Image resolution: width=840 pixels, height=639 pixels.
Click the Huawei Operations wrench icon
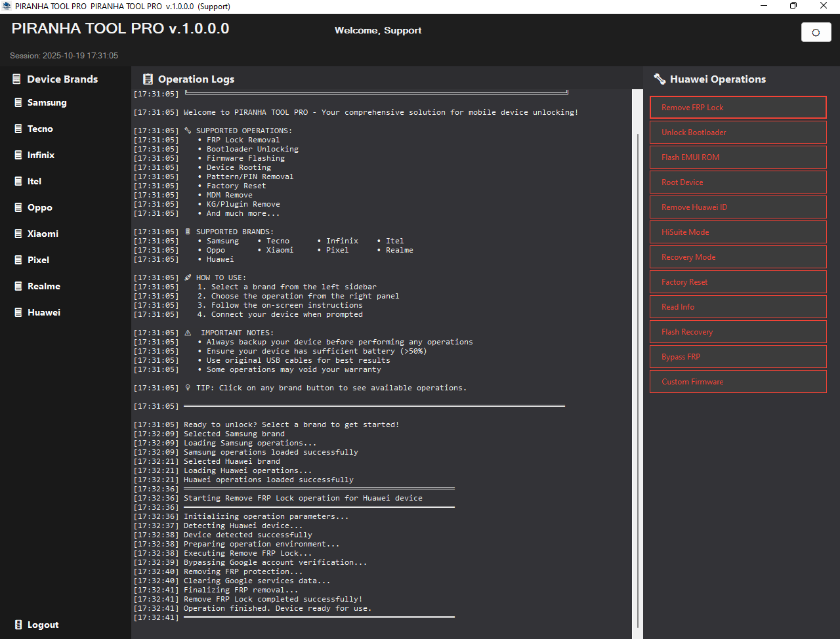click(x=660, y=79)
